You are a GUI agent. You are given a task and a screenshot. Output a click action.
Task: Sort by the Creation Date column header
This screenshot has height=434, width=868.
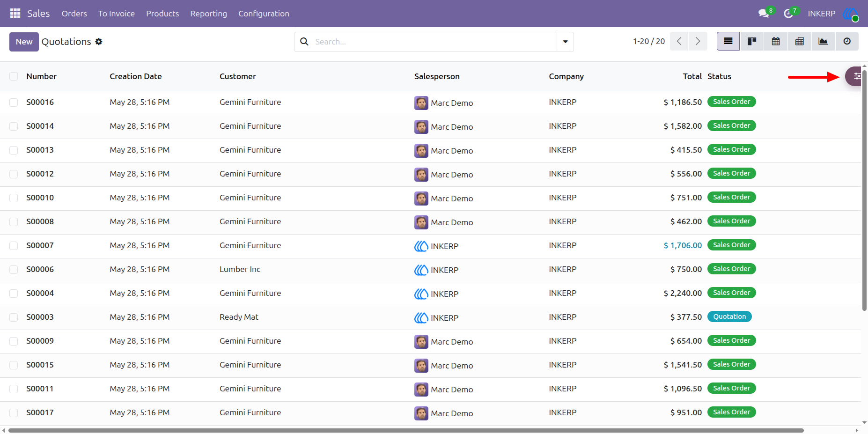click(x=136, y=76)
